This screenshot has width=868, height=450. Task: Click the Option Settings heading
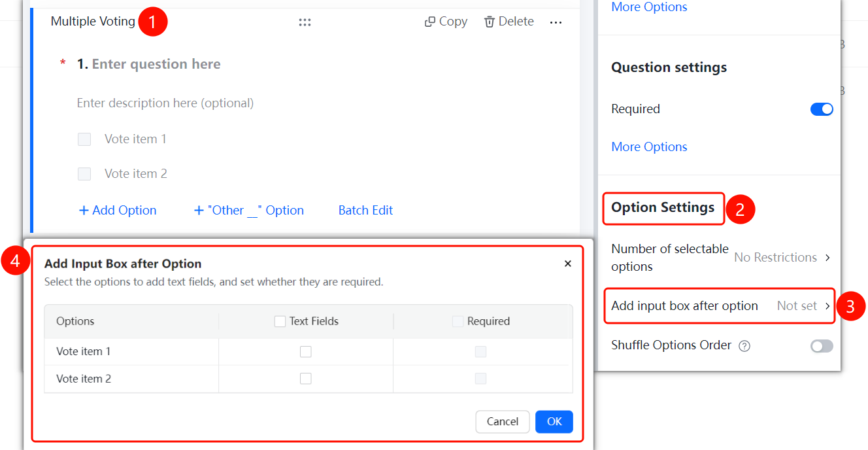pyautogui.click(x=663, y=208)
